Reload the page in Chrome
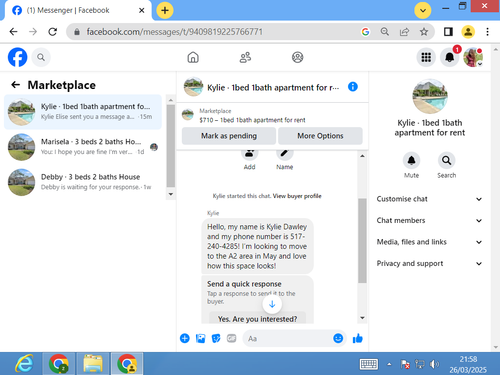 pyautogui.click(x=52, y=32)
